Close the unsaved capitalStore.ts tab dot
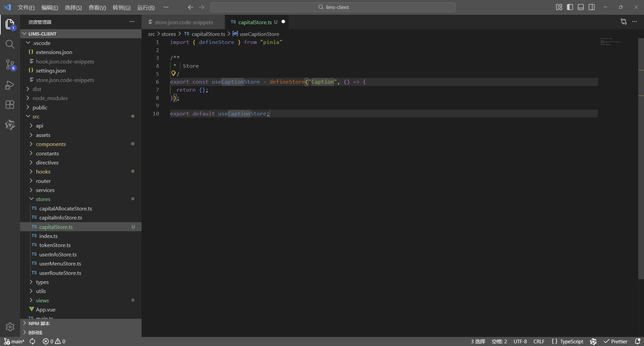Screen dimensions: 644x346 (x=283, y=22)
